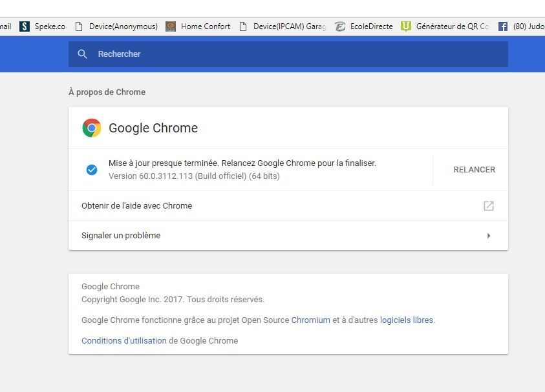
Task: Expand the Signaler un problème arrow
Action: pos(489,236)
